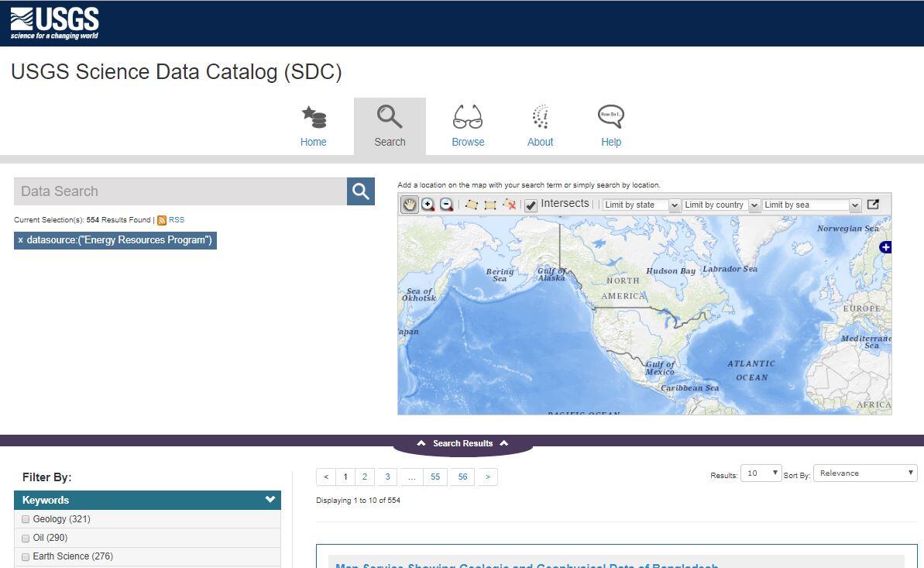Viewport: 924px width, 568px height.
Task: Go to the Home tab
Action: point(313,126)
